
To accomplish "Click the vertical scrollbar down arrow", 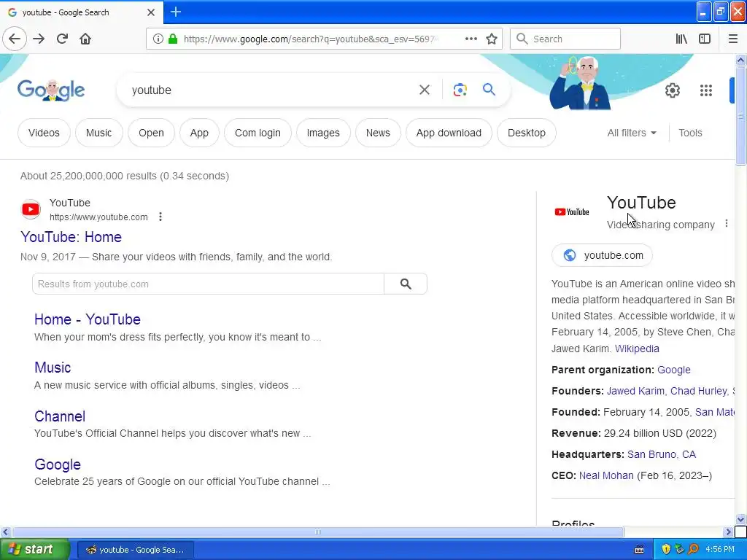I will pyautogui.click(x=741, y=519).
